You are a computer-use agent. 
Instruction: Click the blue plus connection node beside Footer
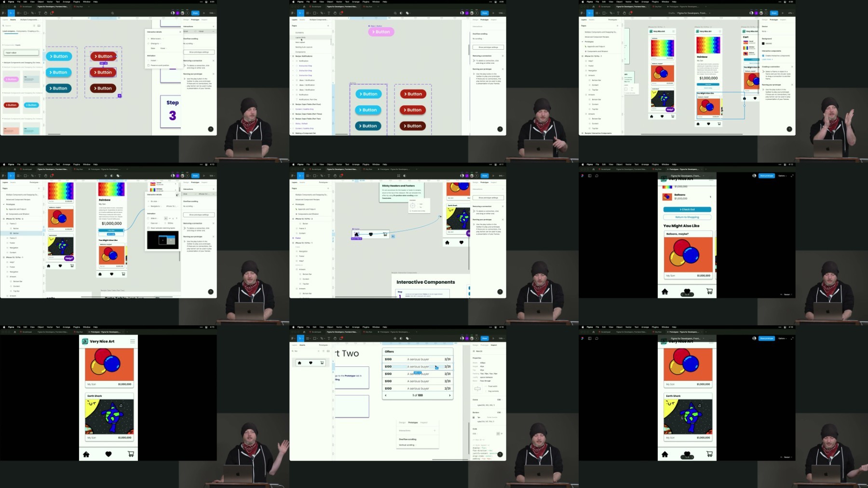[x=393, y=236]
